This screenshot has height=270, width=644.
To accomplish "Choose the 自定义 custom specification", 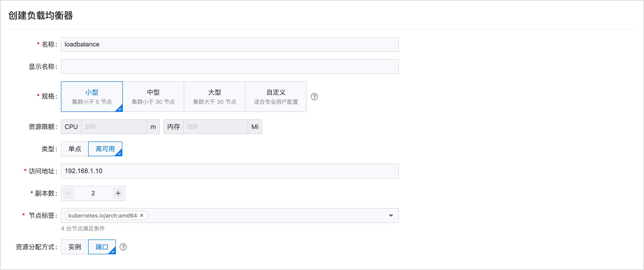I will 276,97.
